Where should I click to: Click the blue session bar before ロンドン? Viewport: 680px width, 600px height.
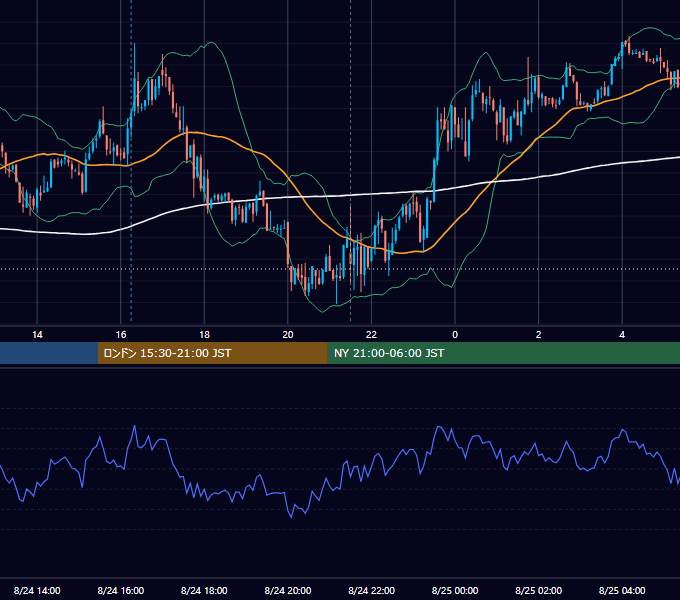pos(49,353)
